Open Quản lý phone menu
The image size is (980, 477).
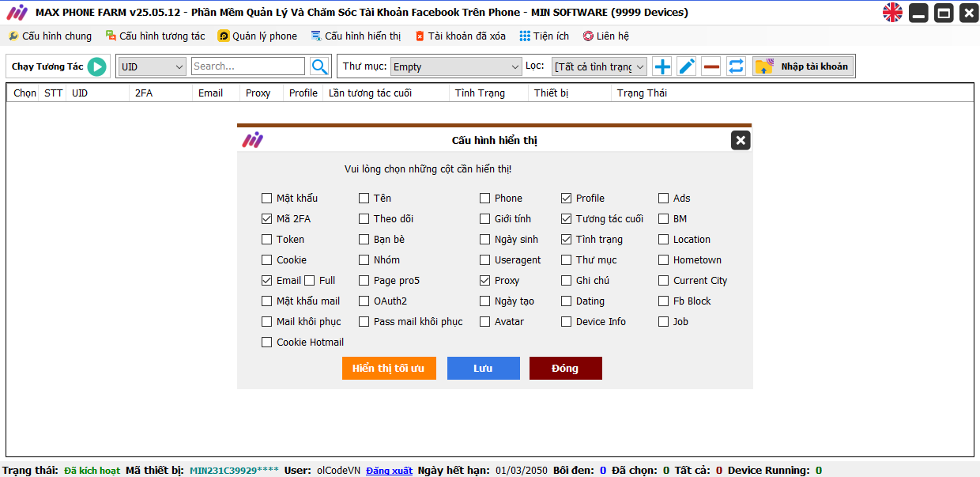point(258,36)
